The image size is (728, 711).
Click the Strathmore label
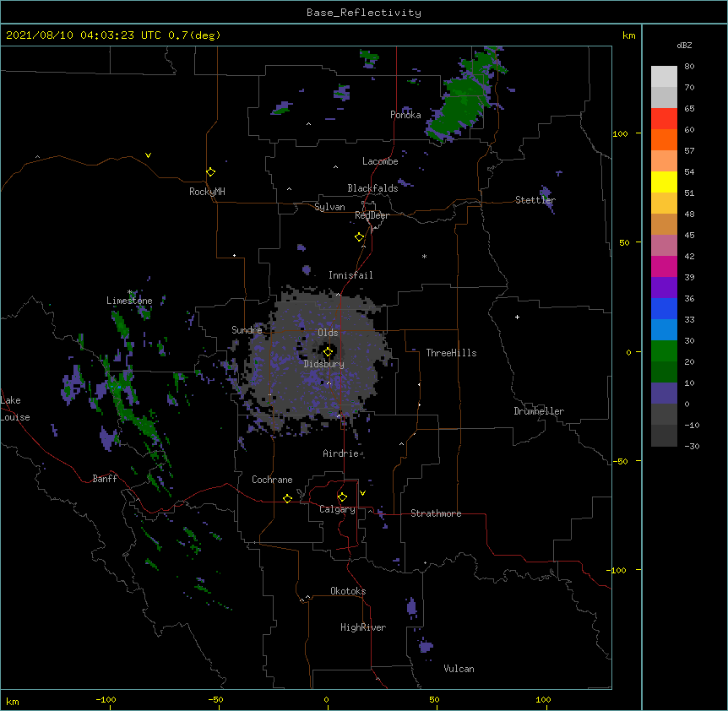[x=436, y=513]
